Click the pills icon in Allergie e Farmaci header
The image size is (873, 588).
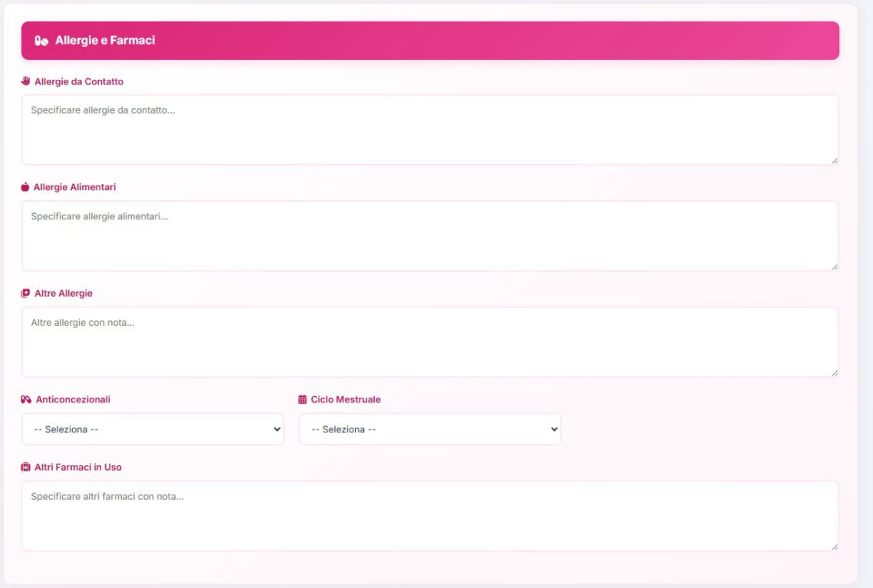(42, 41)
